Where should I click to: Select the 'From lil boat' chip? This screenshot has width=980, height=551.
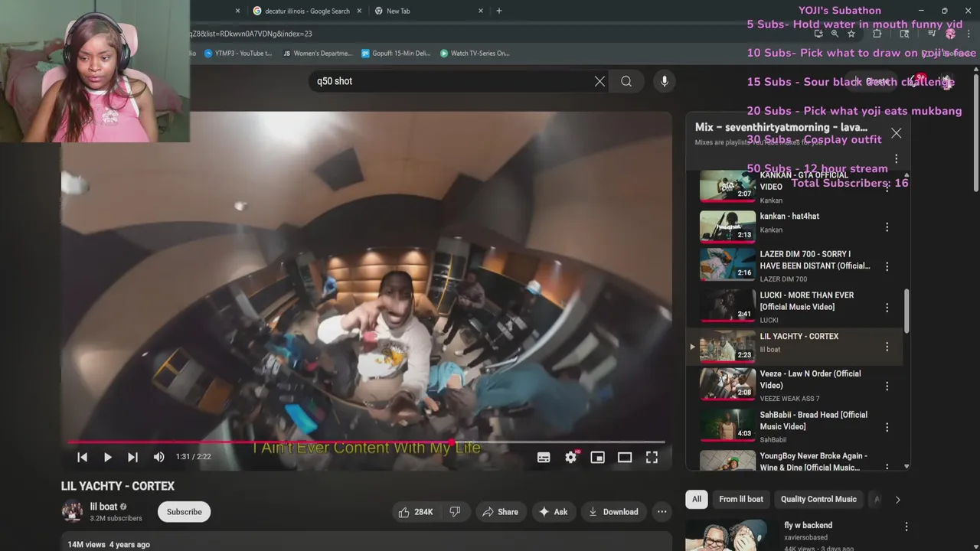(741, 499)
